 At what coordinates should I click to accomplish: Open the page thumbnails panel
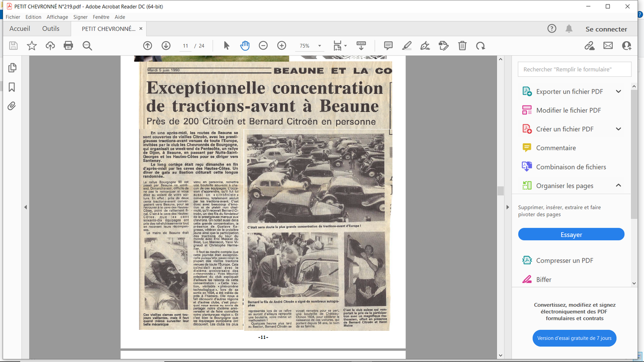[12, 67]
